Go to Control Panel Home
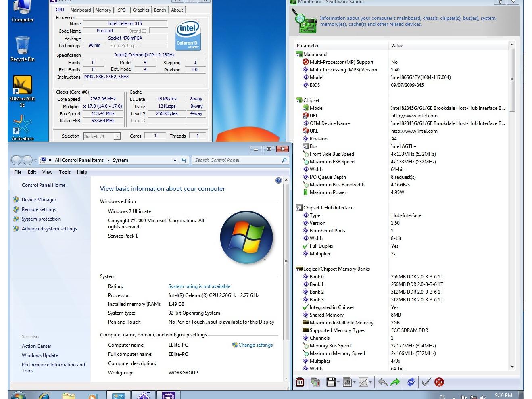532x399 pixels. tap(44, 185)
